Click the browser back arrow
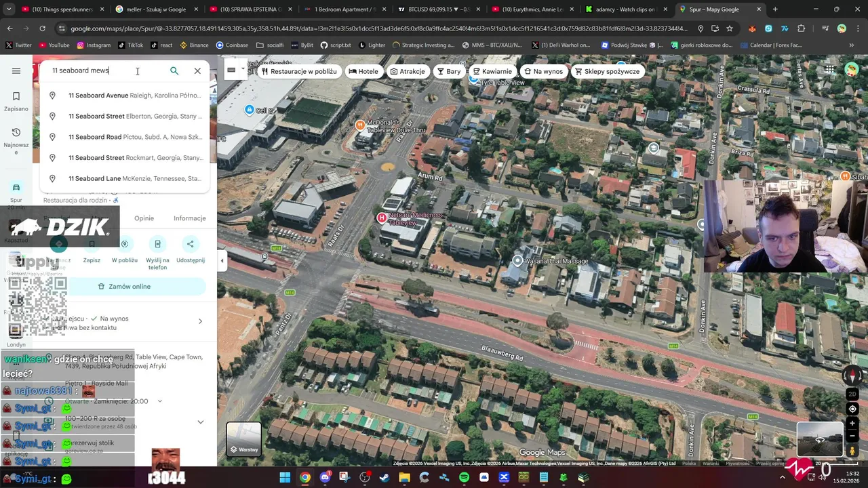This screenshot has width=868, height=488. pyautogui.click(x=9, y=28)
